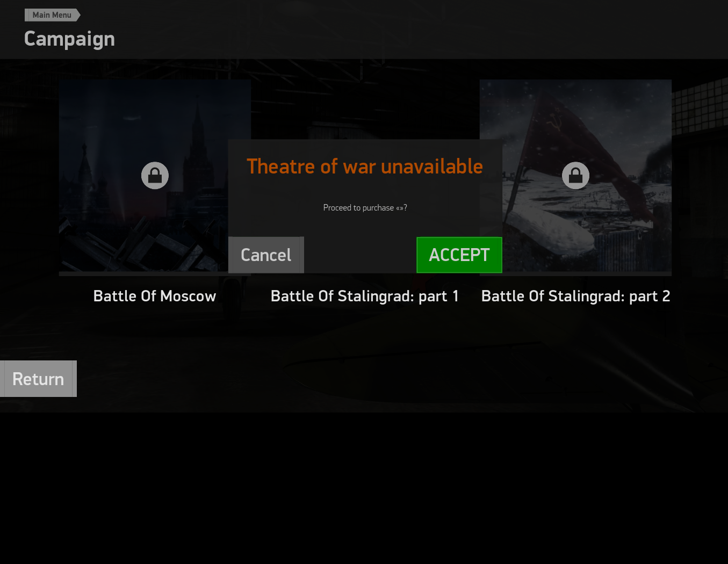
Task: Click the Theatre of war unavailable title
Action: tap(365, 167)
